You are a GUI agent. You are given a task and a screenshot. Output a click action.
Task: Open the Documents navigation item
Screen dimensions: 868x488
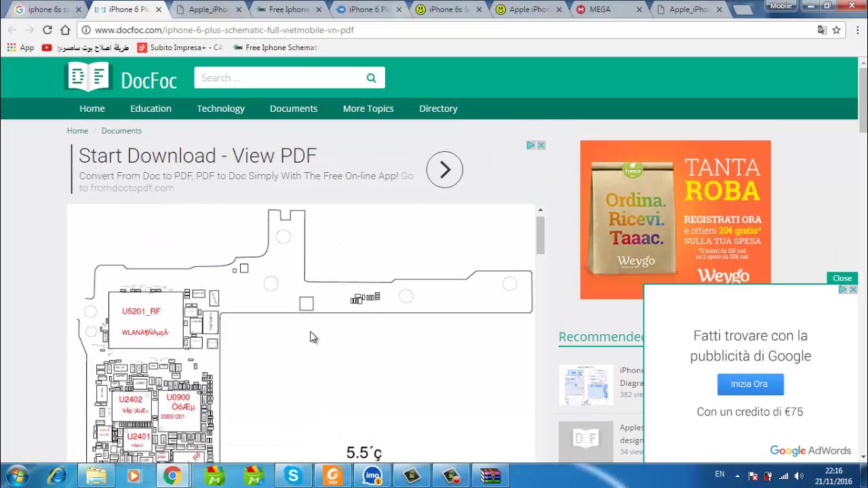click(294, 108)
